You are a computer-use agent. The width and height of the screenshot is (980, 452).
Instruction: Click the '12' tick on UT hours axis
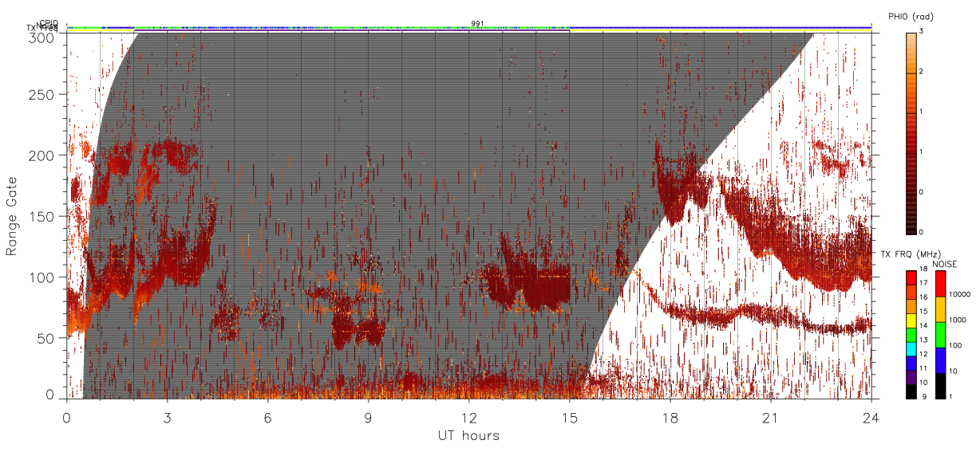468,417
